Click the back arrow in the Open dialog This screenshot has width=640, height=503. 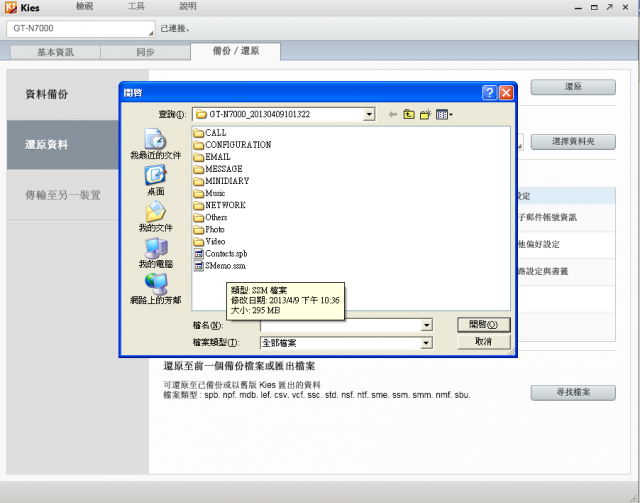point(393,114)
